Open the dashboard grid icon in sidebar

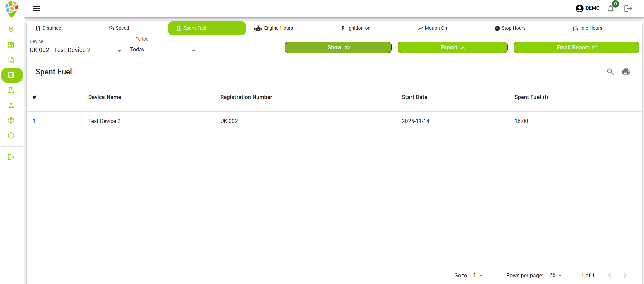11,45
